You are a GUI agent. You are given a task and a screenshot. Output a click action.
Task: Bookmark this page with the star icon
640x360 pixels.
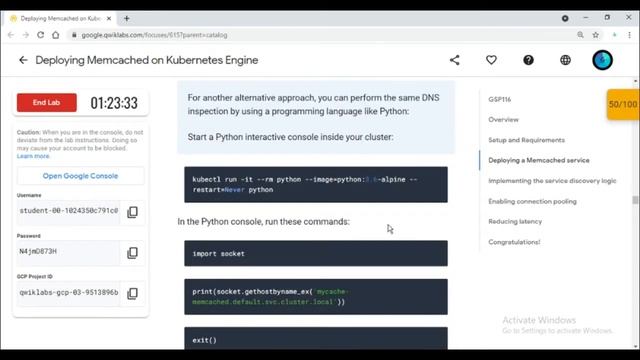[x=596, y=35]
